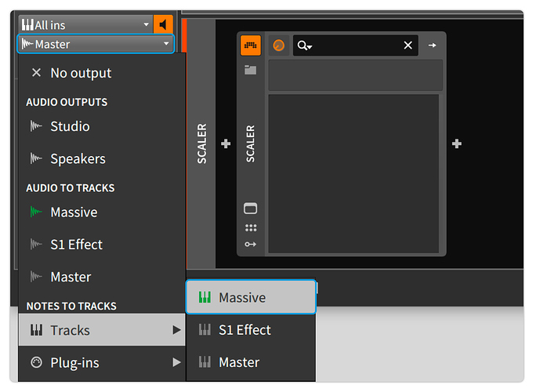Route audio to S1 Effect track
The width and height of the screenshot is (533, 392).
102,244
